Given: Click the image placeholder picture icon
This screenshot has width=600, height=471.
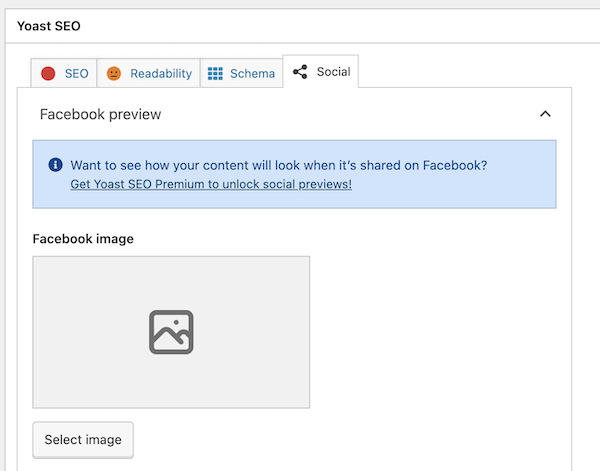Looking at the screenshot, I should coord(171,332).
